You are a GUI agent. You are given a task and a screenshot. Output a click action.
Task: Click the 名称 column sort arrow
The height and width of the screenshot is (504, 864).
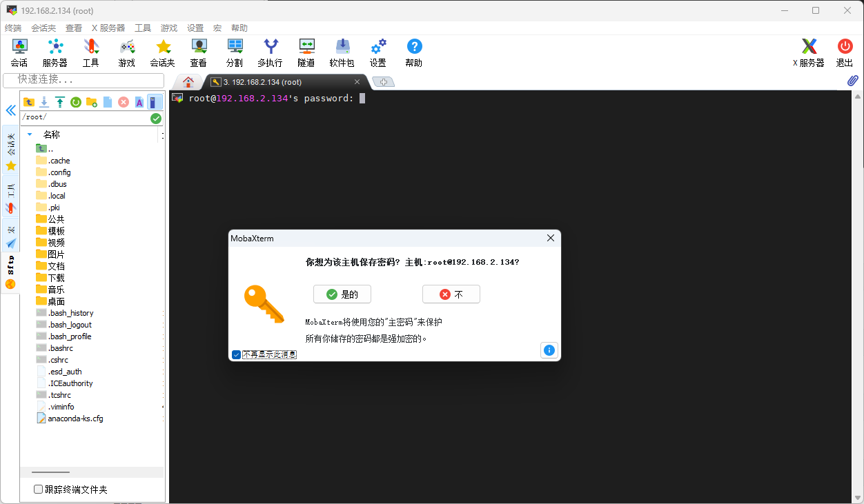(30, 134)
